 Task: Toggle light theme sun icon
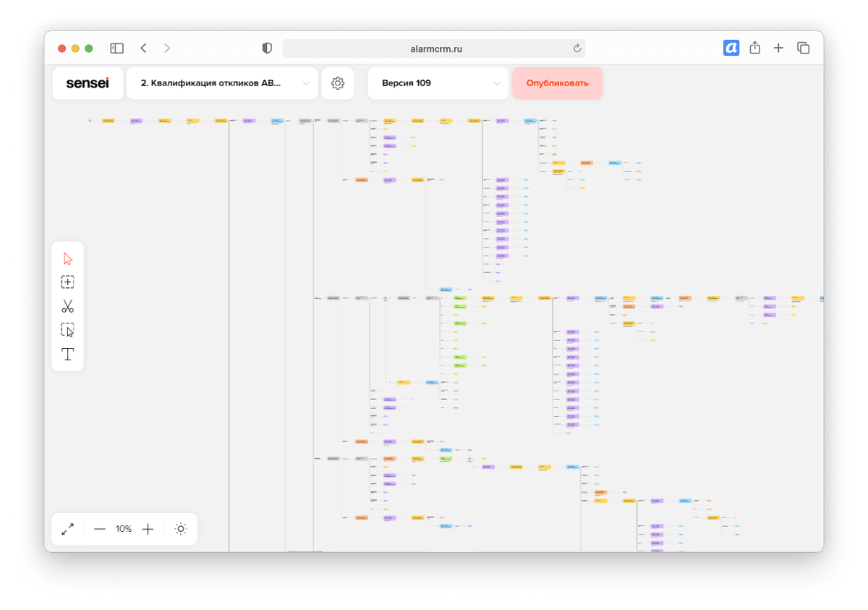(181, 530)
